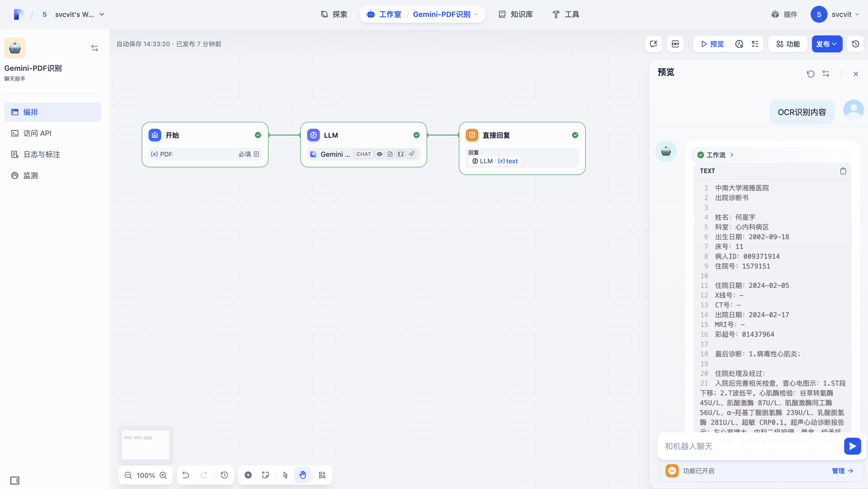Add a note with sticky icon
Image resolution: width=868 pixels, height=489 pixels.
[x=265, y=475]
